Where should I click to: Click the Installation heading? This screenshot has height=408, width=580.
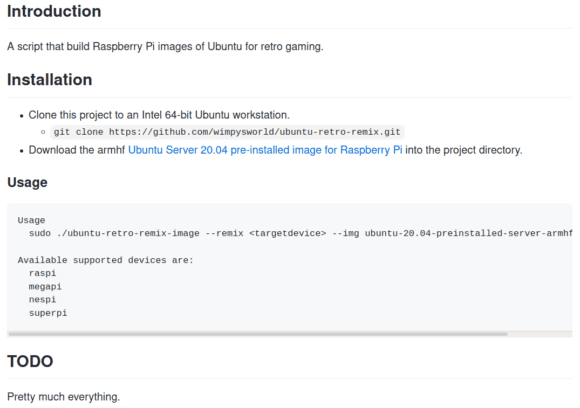click(50, 80)
